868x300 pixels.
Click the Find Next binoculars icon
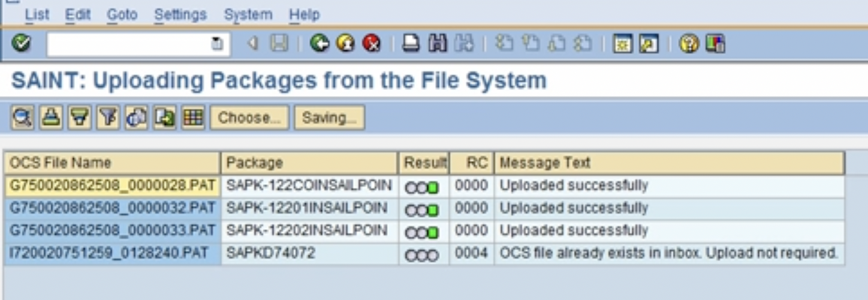463,44
